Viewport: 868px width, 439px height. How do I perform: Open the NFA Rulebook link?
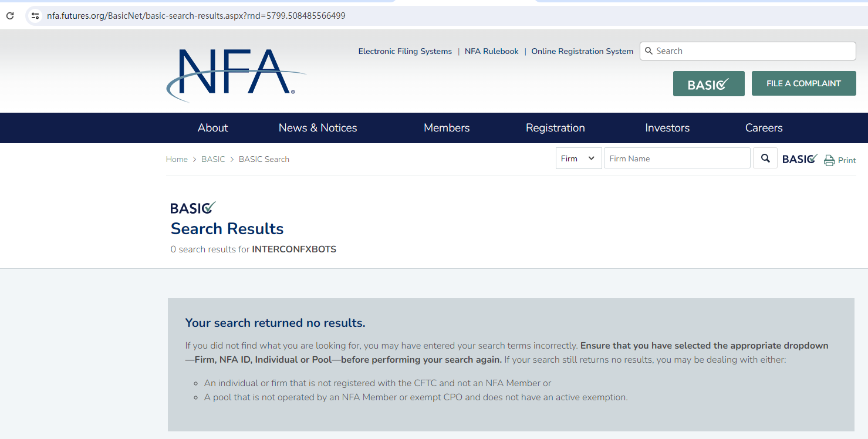[492, 52]
